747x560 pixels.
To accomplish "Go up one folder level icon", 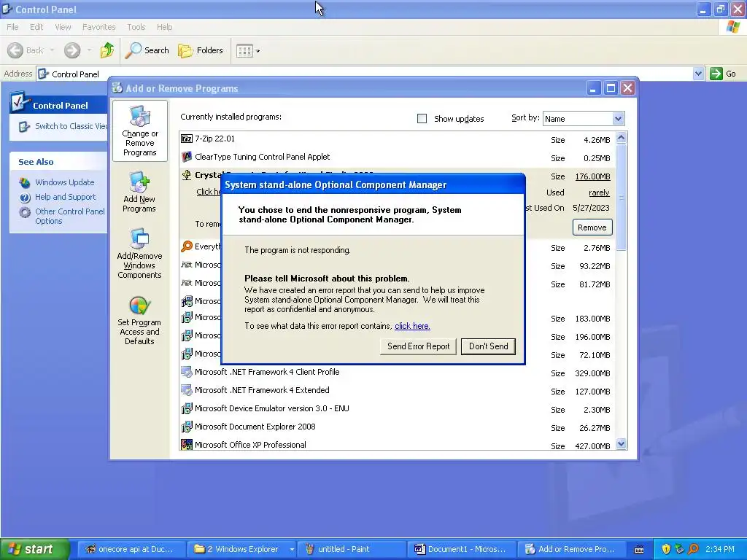I will (x=107, y=50).
